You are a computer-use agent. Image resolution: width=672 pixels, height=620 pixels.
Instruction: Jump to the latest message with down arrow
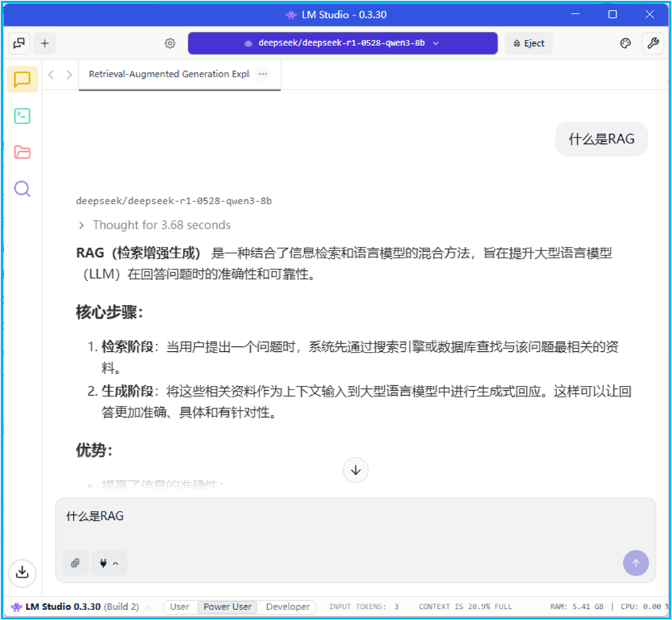(x=356, y=470)
